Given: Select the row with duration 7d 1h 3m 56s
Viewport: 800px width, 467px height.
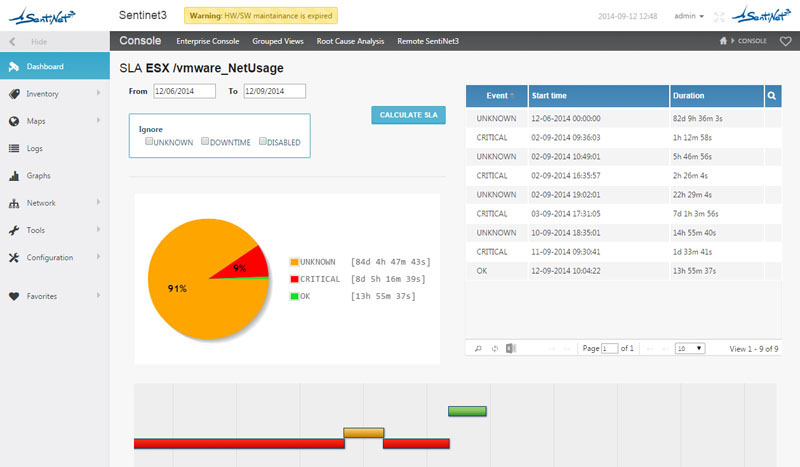Looking at the screenshot, I should click(623, 213).
